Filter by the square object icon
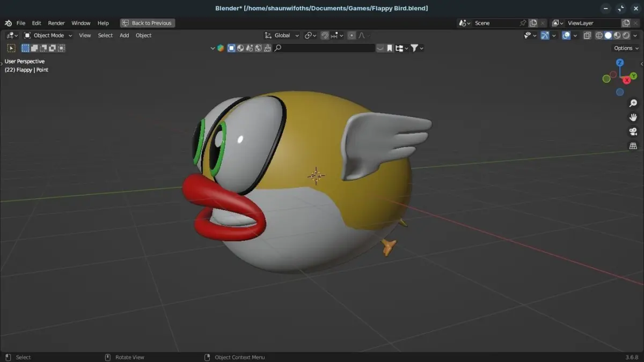The image size is (644, 362). point(232,48)
